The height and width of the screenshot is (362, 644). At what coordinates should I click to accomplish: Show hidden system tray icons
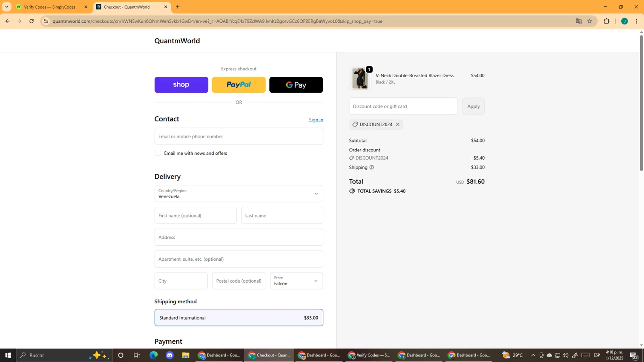533,355
